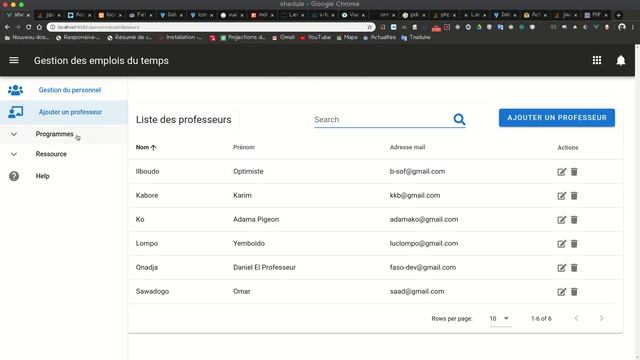Click the first name Optimiste
The height and width of the screenshot is (360, 640).
click(x=248, y=171)
